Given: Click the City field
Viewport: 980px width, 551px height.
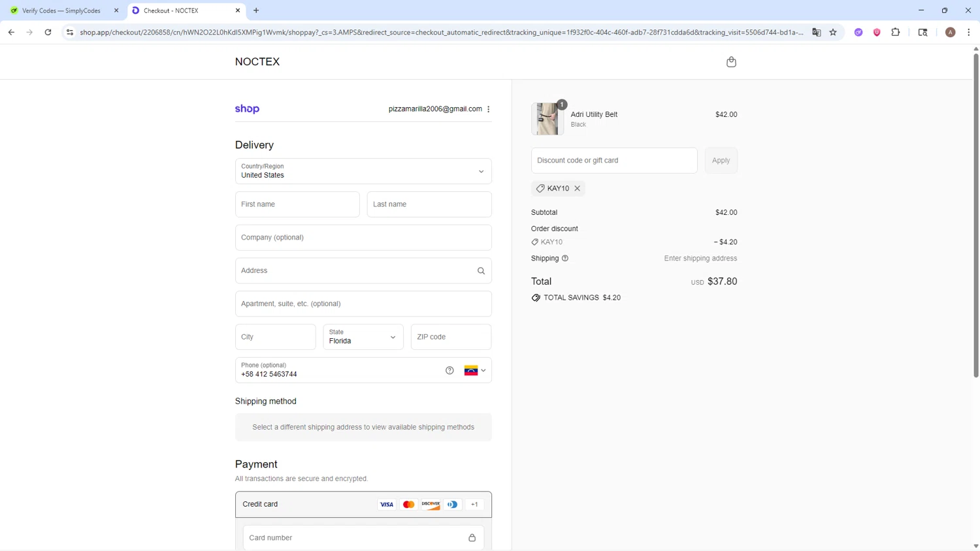Looking at the screenshot, I should click(x=276, y=337).
